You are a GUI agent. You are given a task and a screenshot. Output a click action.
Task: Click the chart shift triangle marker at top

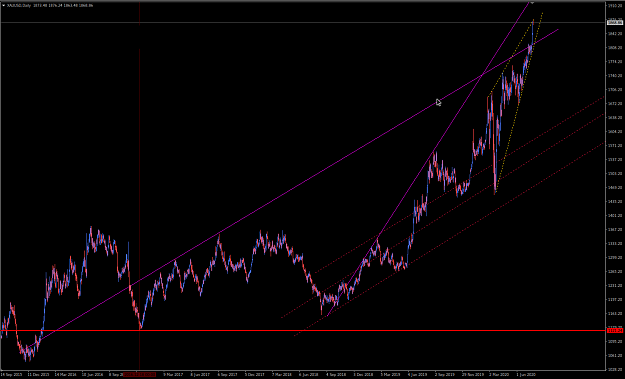(532, 3)
